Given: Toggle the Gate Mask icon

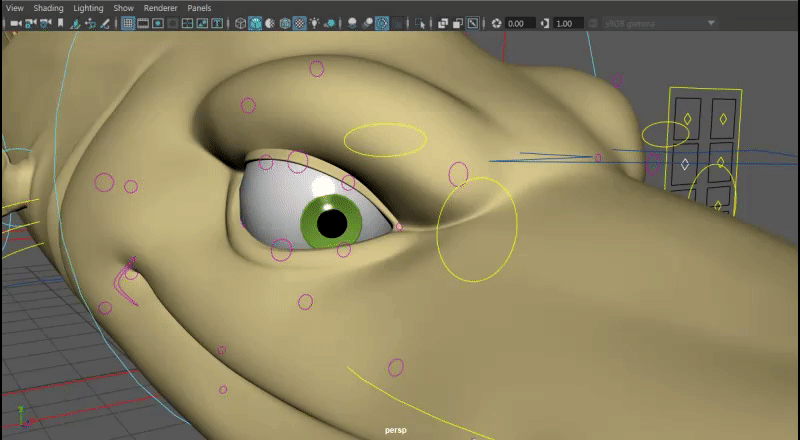Looking at the screenshot, I should (172, 23).
